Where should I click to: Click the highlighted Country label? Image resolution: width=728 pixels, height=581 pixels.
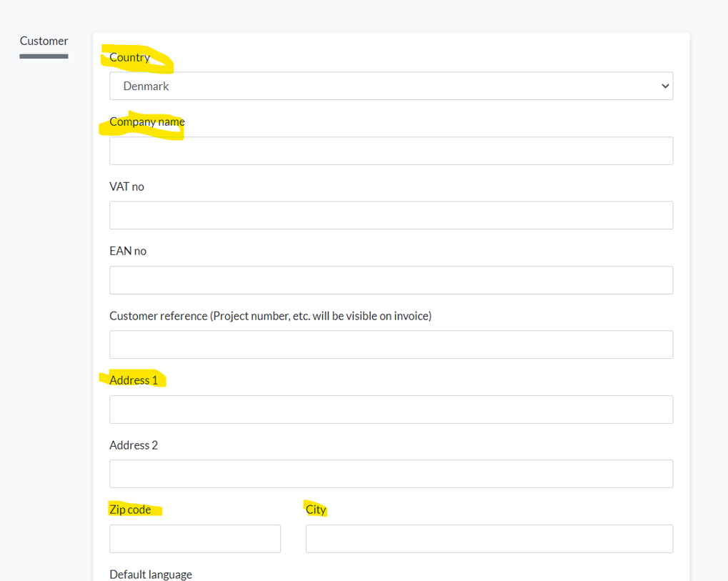pyautogui.click(x=130, y=58)
